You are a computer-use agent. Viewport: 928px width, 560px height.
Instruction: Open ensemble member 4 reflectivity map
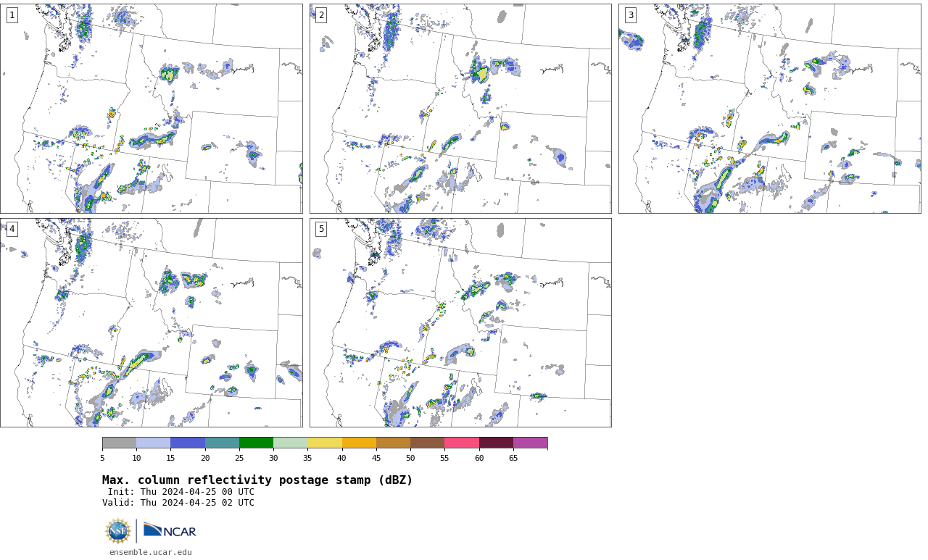tap(152, 322)
